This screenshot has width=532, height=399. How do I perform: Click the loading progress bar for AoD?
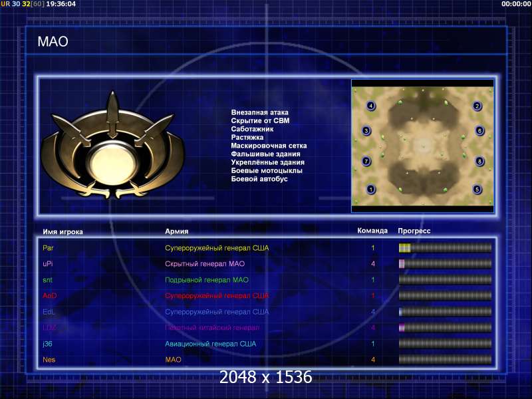point(445,295)
